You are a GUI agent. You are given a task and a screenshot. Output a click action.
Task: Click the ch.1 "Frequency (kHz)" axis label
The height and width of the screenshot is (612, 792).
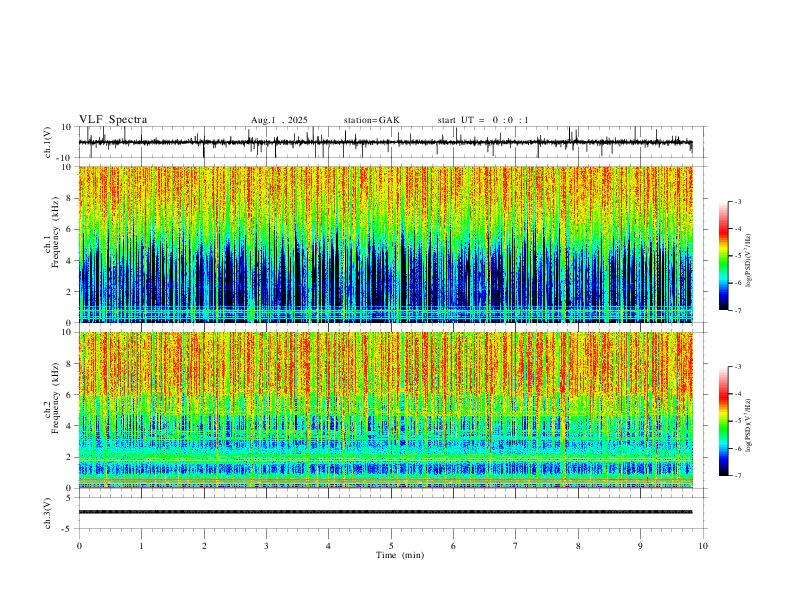tap(55, 232)
